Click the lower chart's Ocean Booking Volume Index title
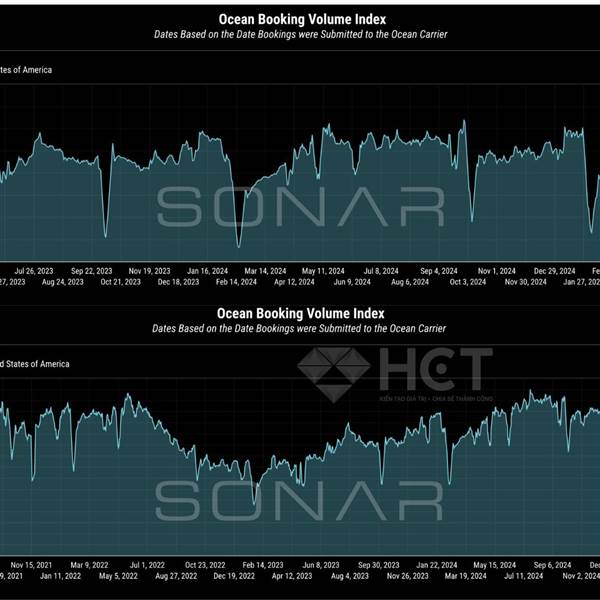This screenshot has height=600, width=600. 300,313
